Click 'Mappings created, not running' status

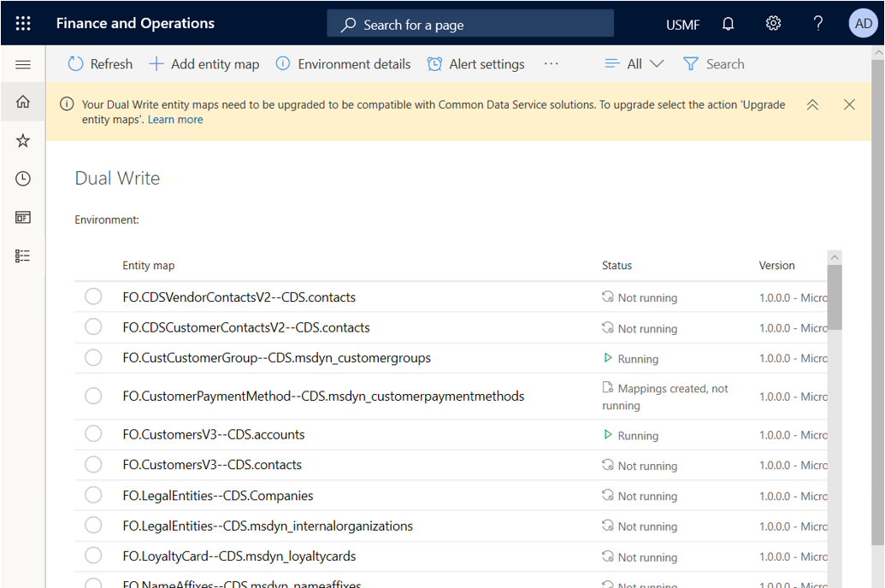[x=665, y=397]
